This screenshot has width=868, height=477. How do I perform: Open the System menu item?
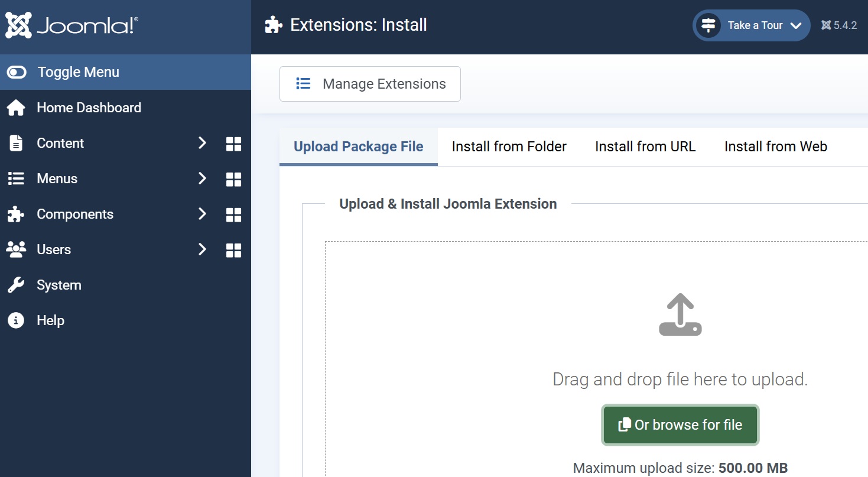pos(58,285)
